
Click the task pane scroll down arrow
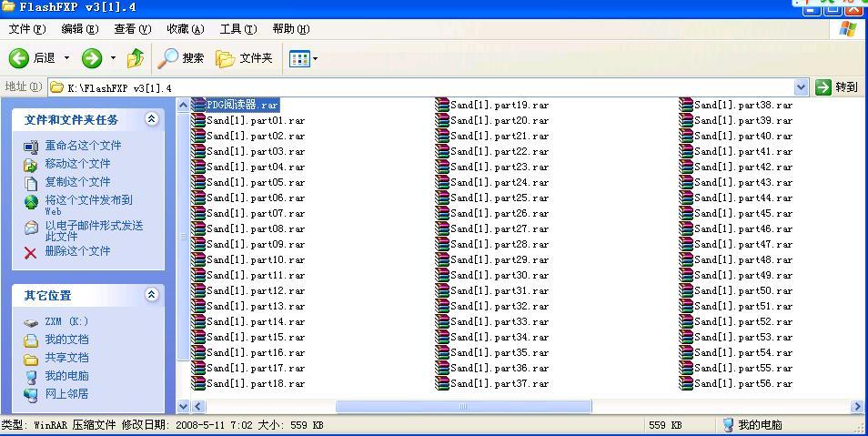184,407
